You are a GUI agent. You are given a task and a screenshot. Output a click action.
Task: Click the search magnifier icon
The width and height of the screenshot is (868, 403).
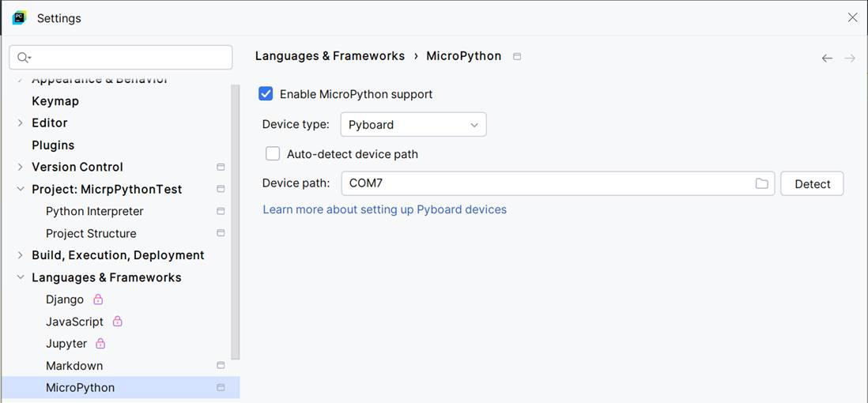click(x=23, y=57)
